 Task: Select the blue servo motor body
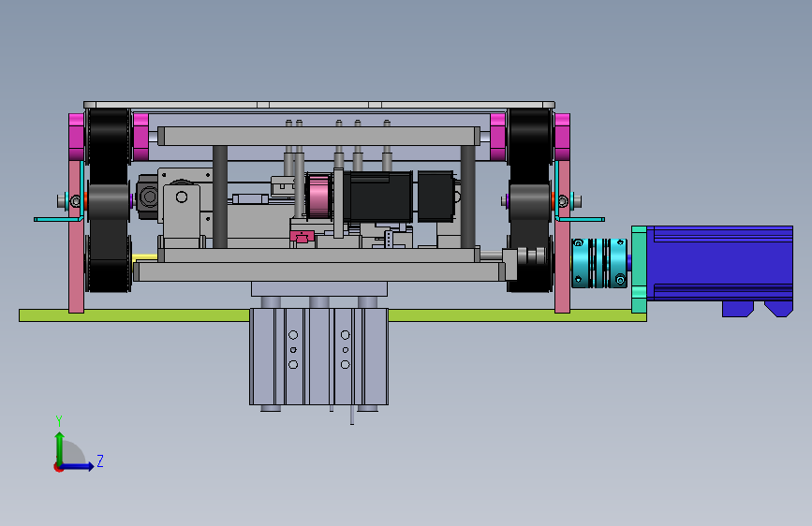(720, 263)
